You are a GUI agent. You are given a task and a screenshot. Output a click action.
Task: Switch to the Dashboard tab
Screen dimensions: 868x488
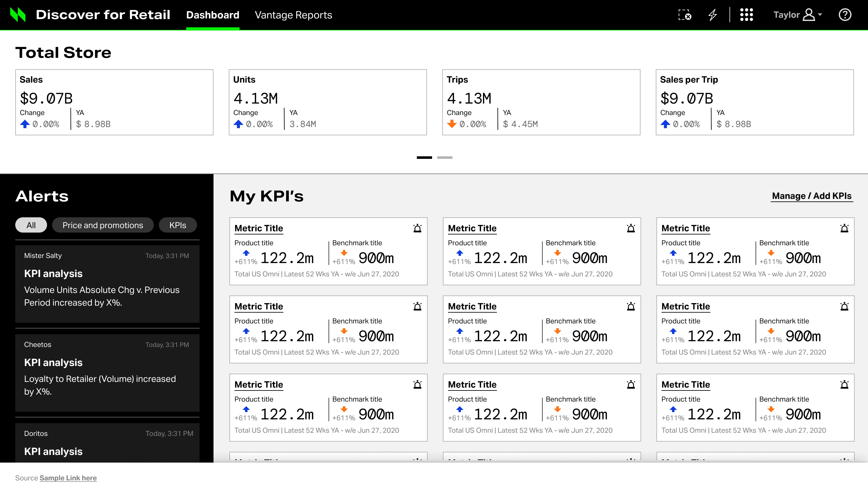pyautogui.click(x=213, y=15)
